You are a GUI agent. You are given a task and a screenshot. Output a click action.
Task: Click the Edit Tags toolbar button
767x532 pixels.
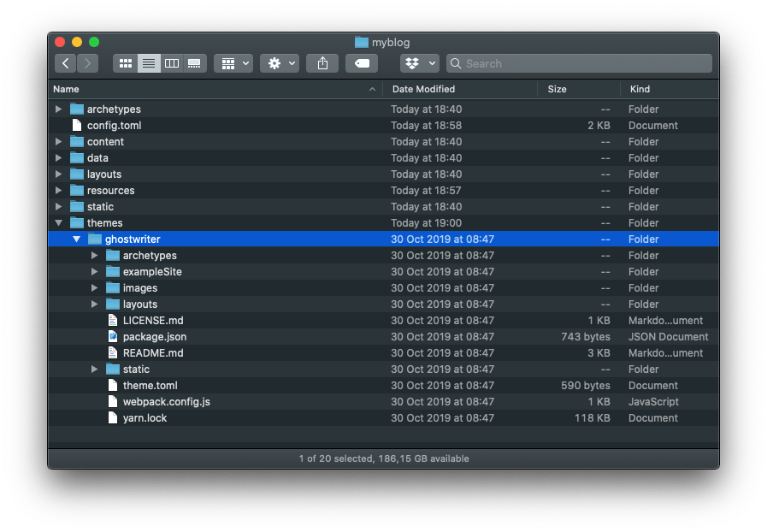click(362, 63)
